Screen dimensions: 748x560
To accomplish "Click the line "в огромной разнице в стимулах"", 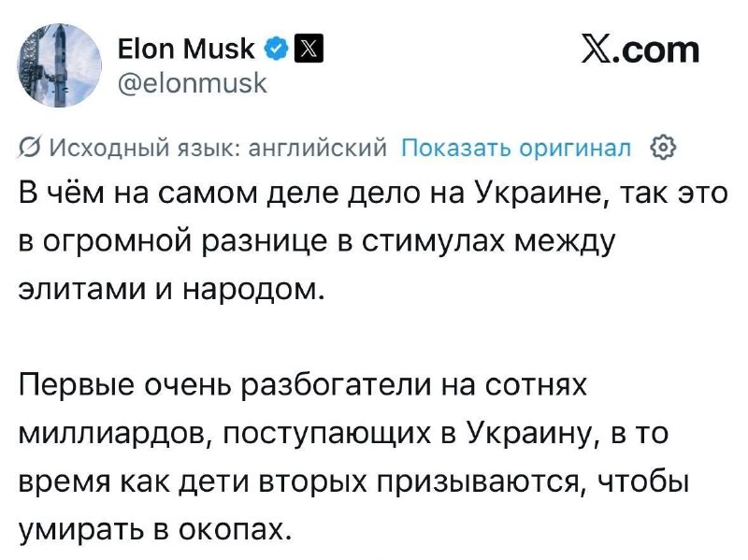I will [317, 241].
